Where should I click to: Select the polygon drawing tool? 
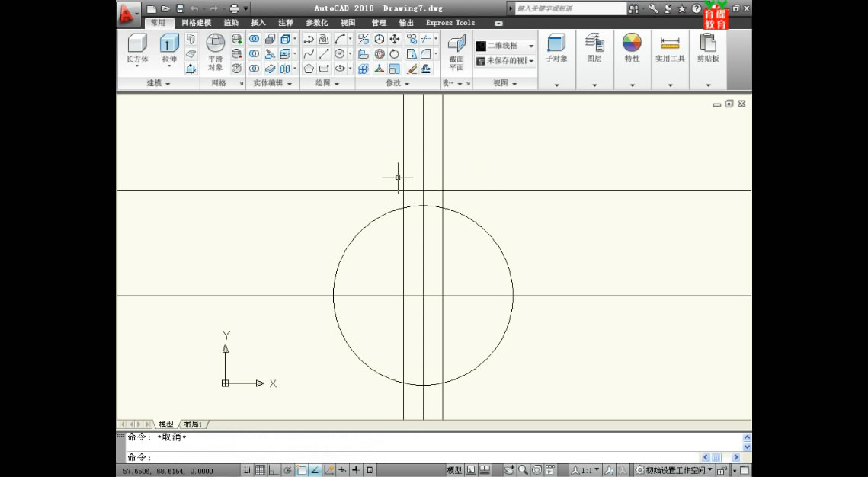point(309,69)
